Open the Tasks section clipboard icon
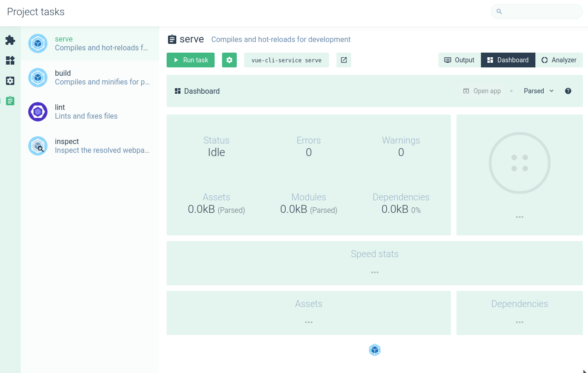 (x=10, y=101)
